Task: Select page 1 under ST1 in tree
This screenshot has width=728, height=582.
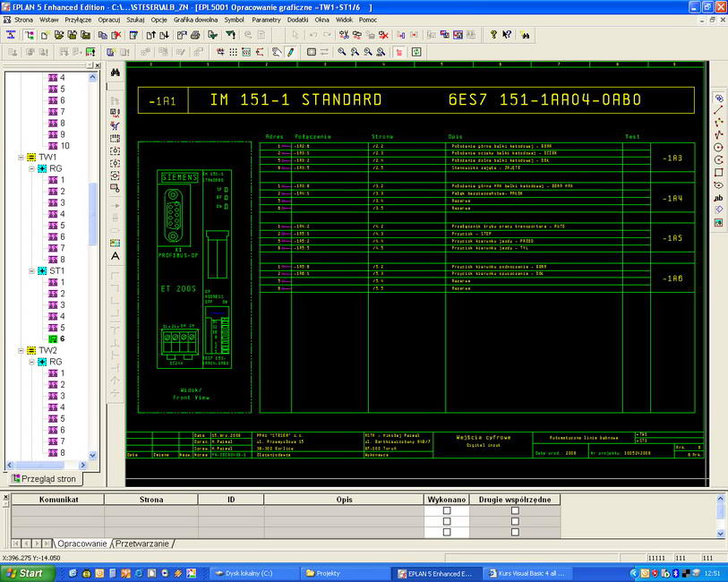Action: click(x=56, y=282)
